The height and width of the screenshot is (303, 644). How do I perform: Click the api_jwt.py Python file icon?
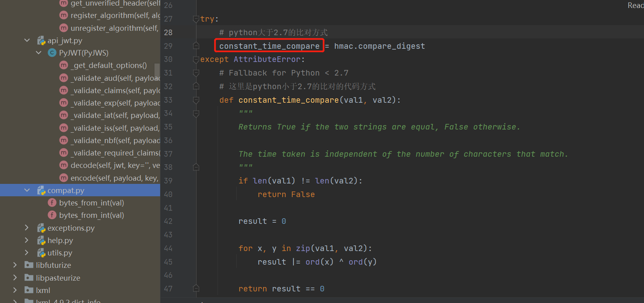coord(41,40)
